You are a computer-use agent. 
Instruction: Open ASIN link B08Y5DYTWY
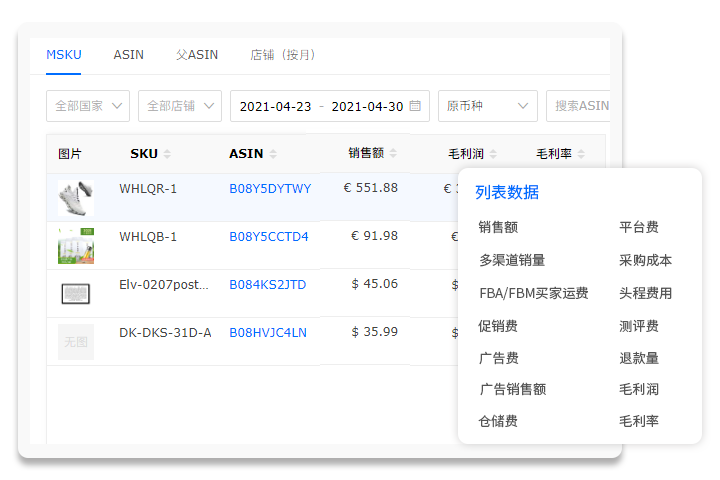tap(270, 188)
